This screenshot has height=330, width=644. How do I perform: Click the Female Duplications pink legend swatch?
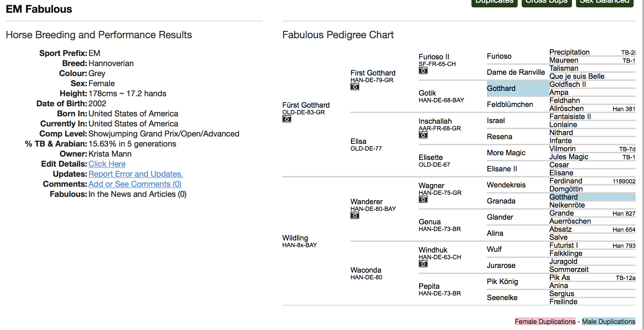(545, 322)
